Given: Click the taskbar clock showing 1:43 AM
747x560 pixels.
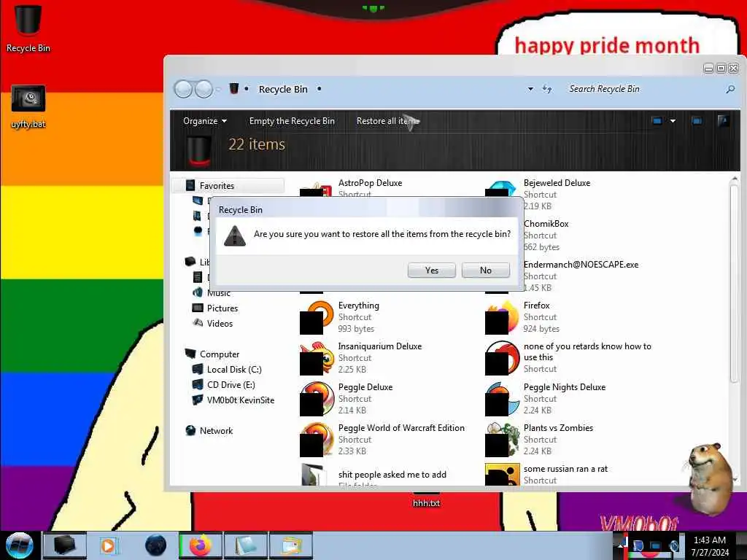Looking at the screenshot, I should pos(710,545).
